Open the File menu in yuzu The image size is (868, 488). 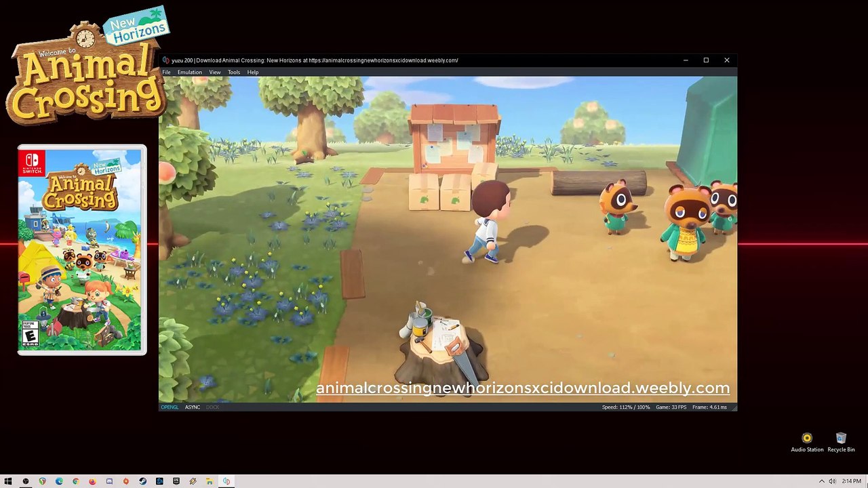(x=166, y=72)
